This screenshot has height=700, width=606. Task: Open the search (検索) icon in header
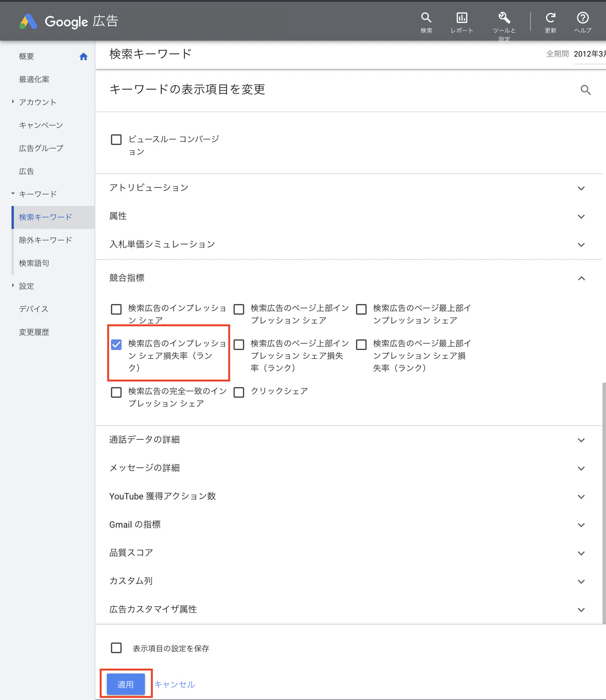[x=426, y=18]
